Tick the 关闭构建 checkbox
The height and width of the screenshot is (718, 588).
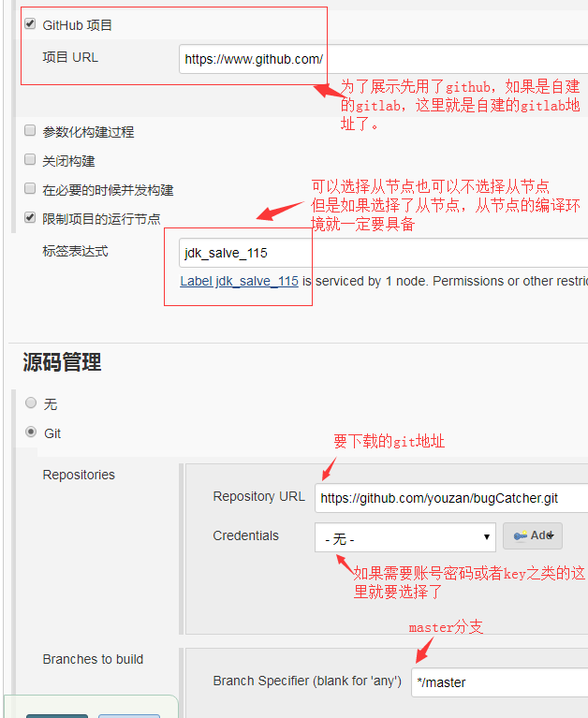30,160
